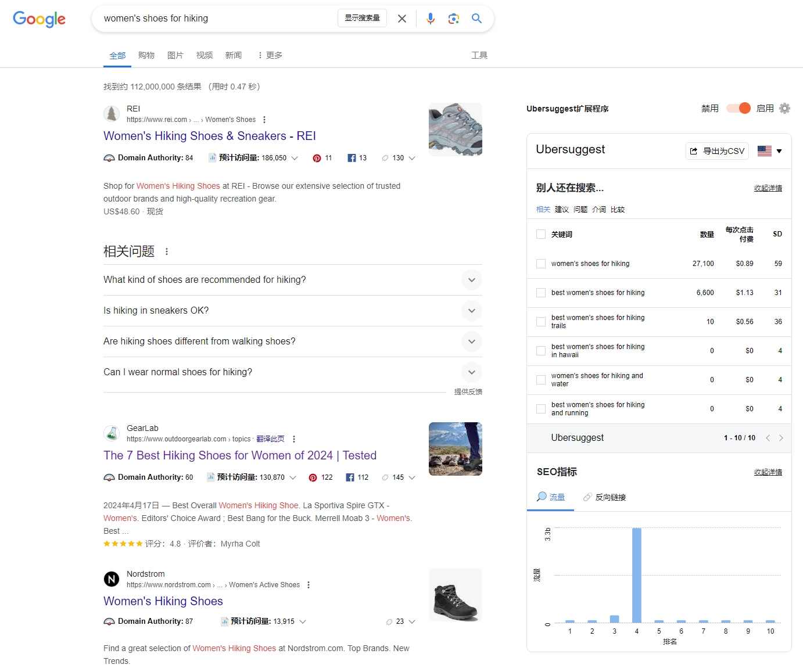Open three-dot menu next to 相关问题 heading
This screenshot has width=803, height=672.
point(167,251)
